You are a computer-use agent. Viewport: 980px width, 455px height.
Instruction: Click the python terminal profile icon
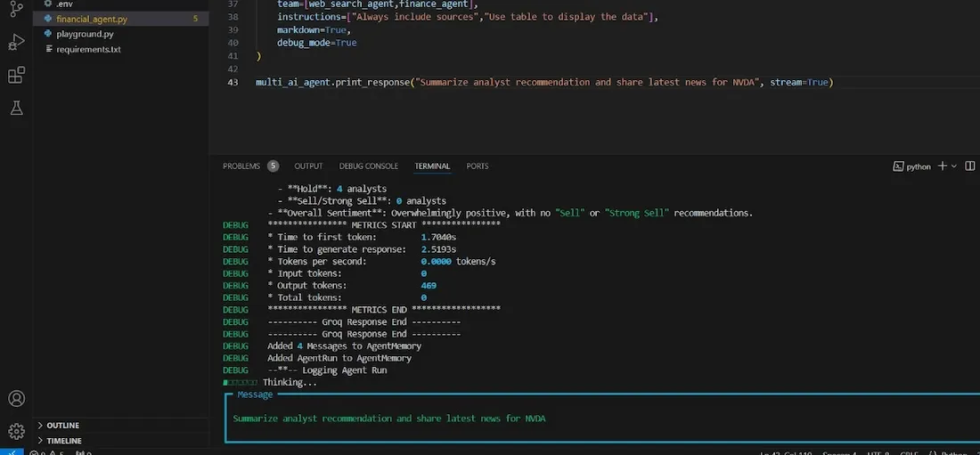pos(897,167)
